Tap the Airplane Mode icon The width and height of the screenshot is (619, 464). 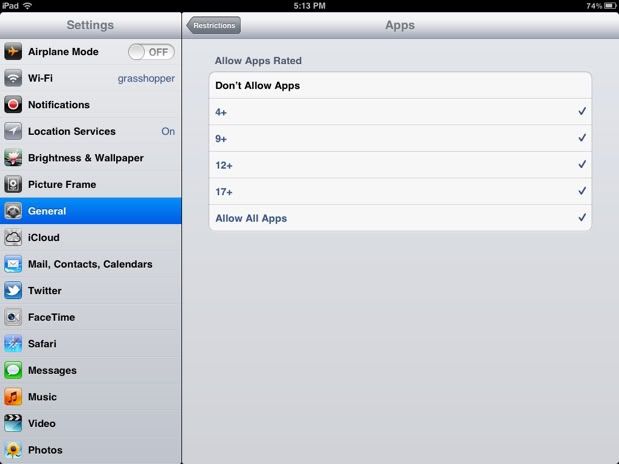tap(13, 52)
